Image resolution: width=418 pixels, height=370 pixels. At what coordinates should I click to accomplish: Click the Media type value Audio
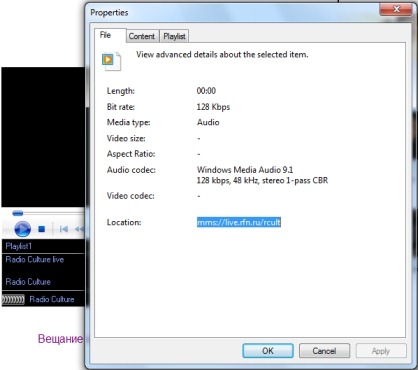(208, 122)
